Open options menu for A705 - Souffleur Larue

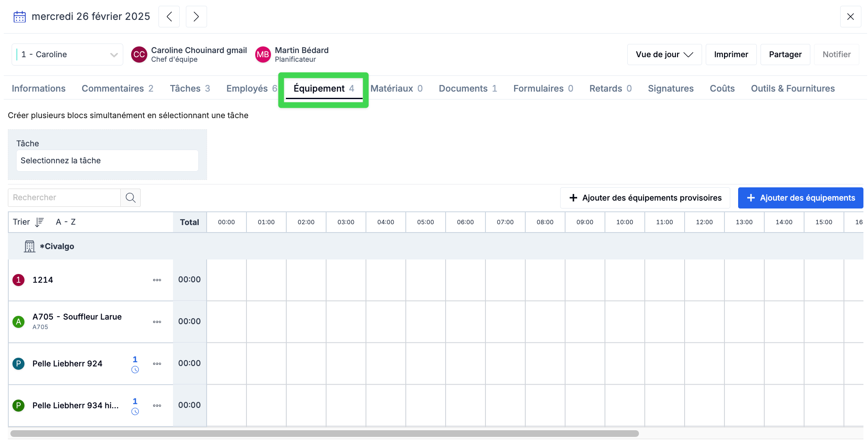[x=157, y=322]
